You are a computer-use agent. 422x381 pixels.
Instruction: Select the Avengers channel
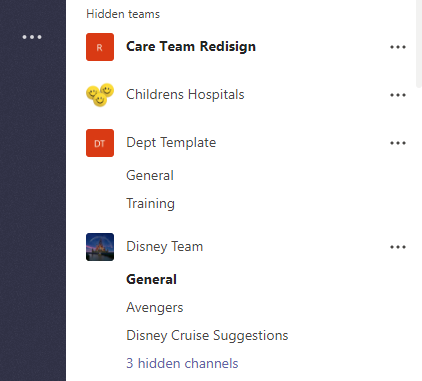point(155,307)
